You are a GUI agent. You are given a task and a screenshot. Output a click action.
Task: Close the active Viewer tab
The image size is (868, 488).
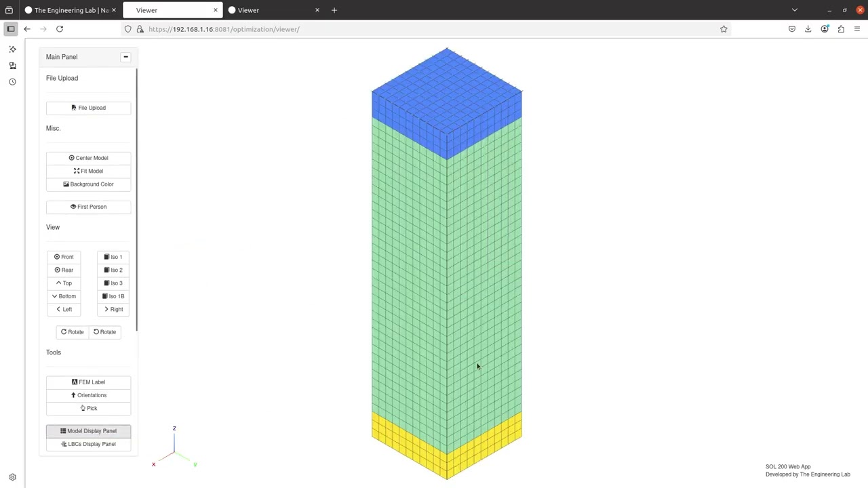(216, 10)
